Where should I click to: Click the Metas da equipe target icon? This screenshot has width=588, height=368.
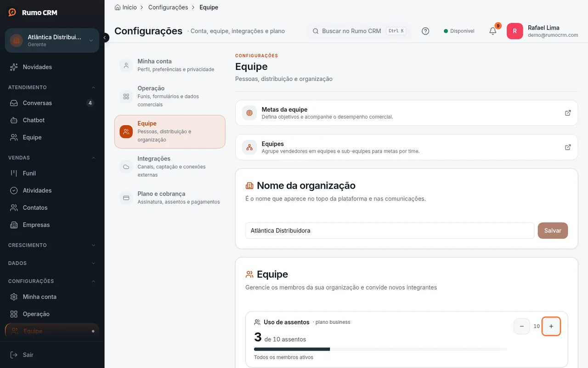coord(249,113)
